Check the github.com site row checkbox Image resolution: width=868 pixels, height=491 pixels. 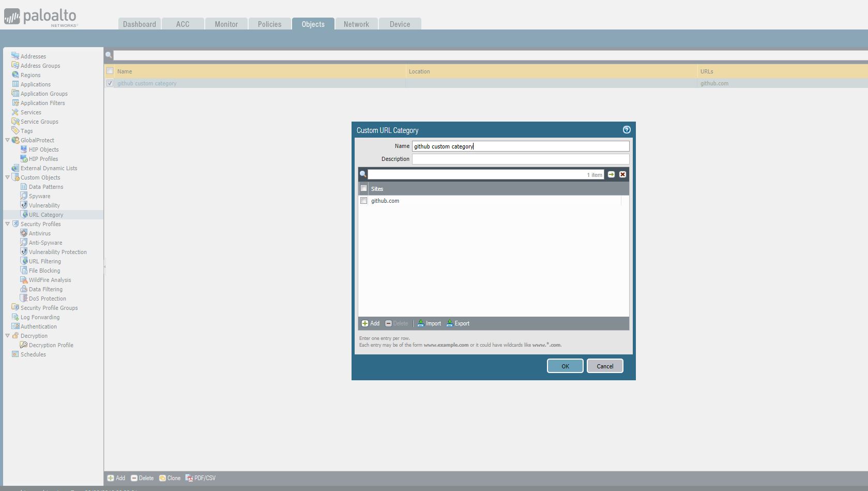[363, 201]
